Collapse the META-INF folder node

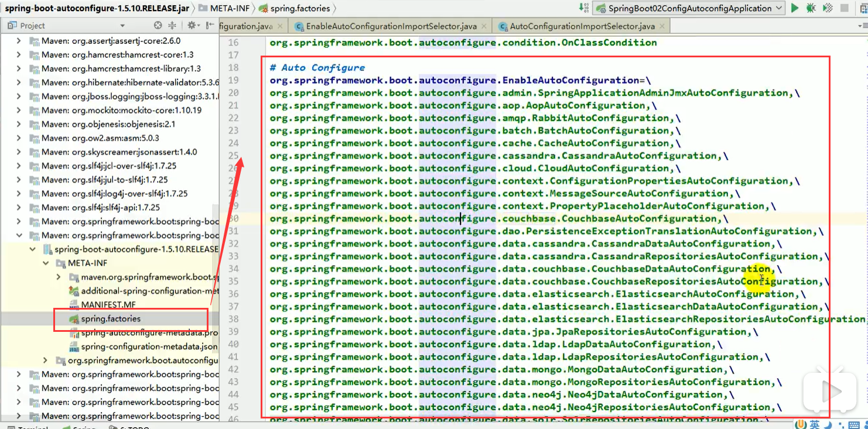pos(47,263)
